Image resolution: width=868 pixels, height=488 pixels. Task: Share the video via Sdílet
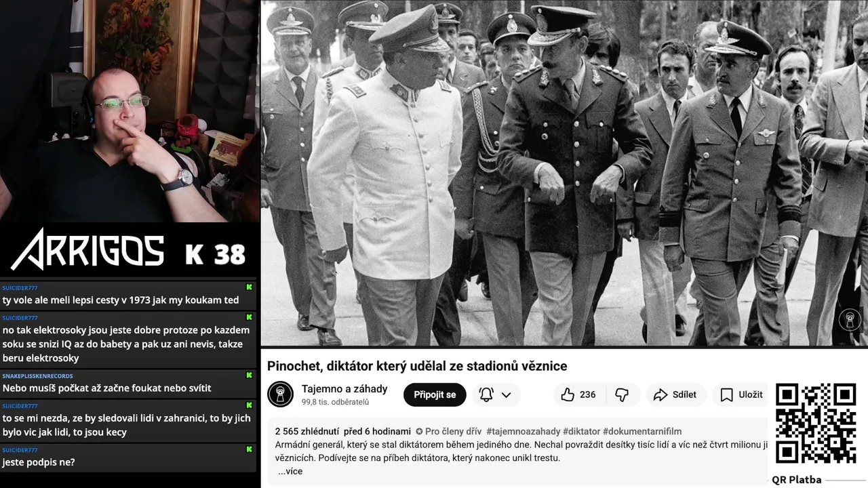pyautogui.click(x=675, y=394)
